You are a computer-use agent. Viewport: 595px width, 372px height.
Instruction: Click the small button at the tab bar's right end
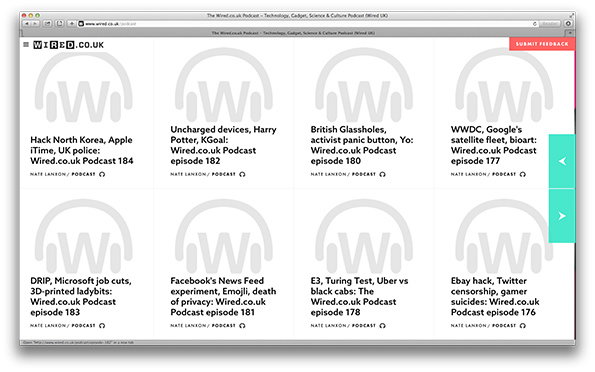570,33
